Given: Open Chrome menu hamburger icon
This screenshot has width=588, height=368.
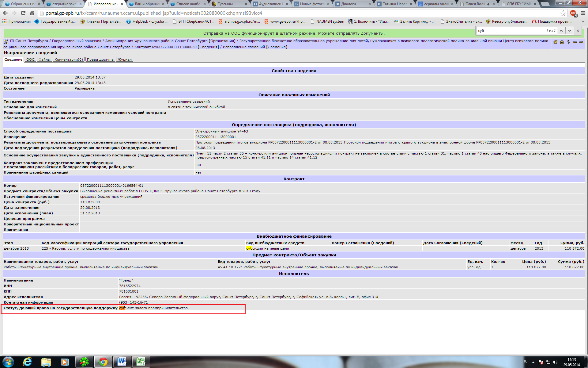Looking at the screenshot, I should click(583, 13).
